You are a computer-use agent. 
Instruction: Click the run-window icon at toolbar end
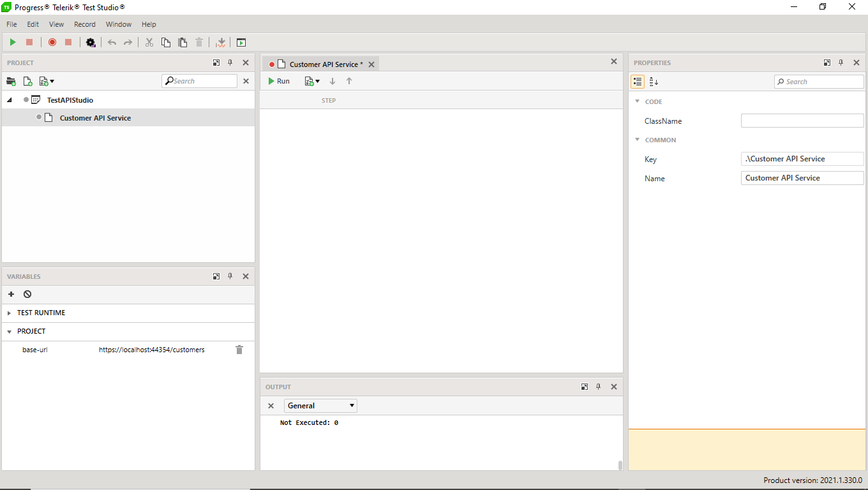[x=241, y=42]
